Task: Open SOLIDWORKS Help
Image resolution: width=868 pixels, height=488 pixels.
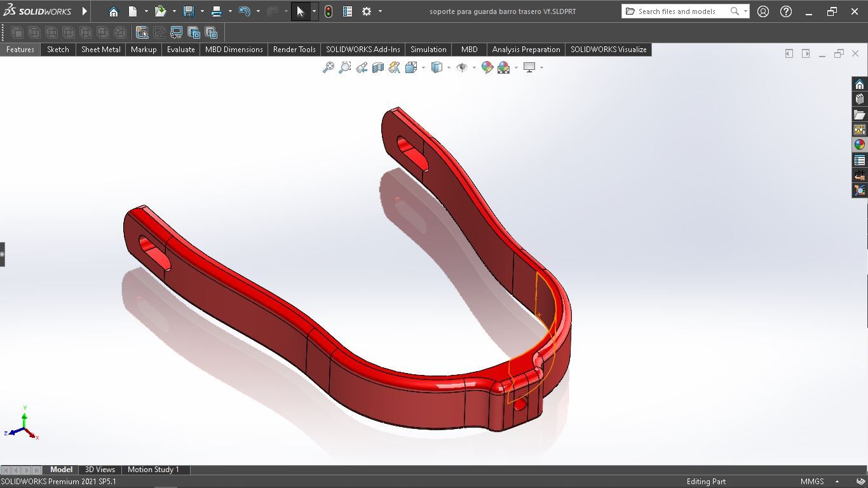Action: [x=786, y=11]
